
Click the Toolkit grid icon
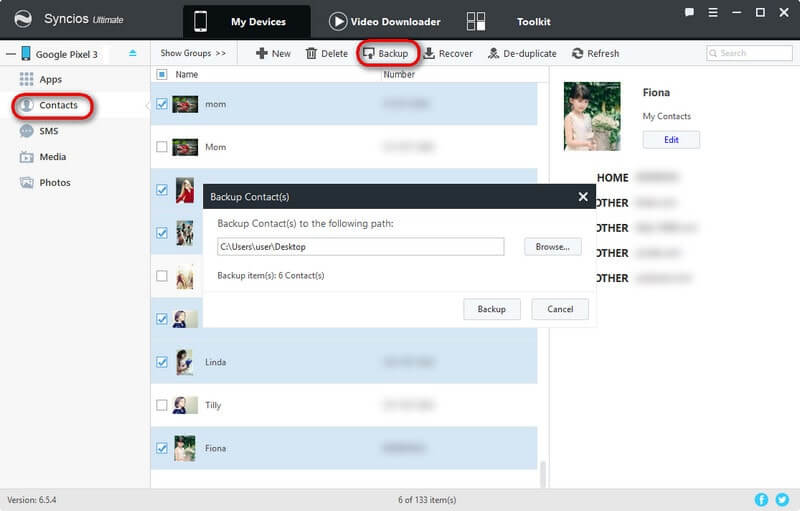[476, 21]
